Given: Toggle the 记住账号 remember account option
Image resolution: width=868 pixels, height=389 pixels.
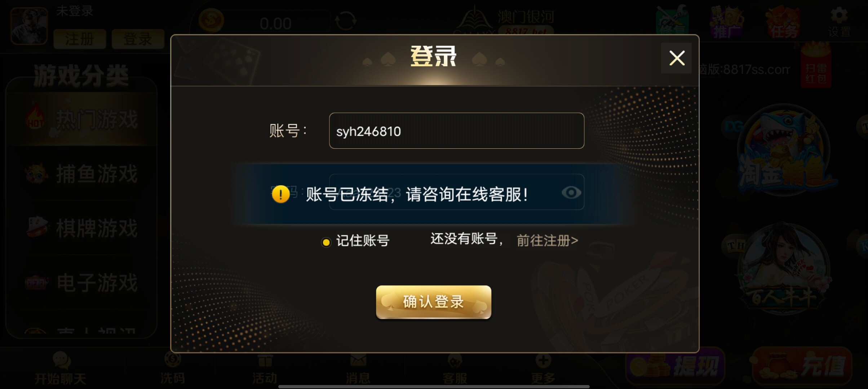Looking at the screenshot, I should click(326, 242).
